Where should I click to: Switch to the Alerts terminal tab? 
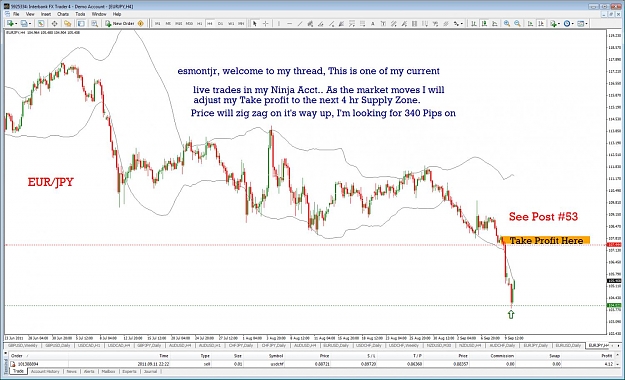tap(89, 371)
